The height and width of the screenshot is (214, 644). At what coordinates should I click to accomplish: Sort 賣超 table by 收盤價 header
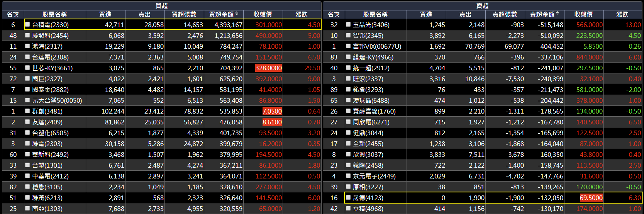pos(583,14)
